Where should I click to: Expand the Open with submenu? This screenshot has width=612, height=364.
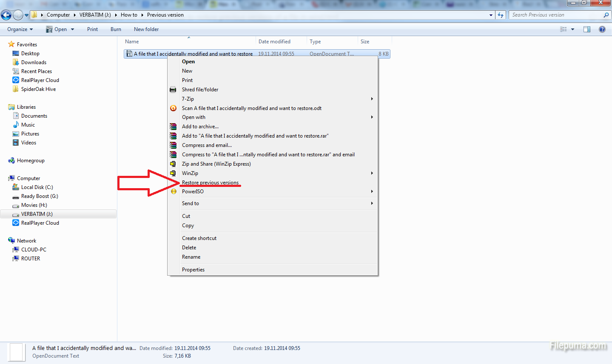[273, 117]
